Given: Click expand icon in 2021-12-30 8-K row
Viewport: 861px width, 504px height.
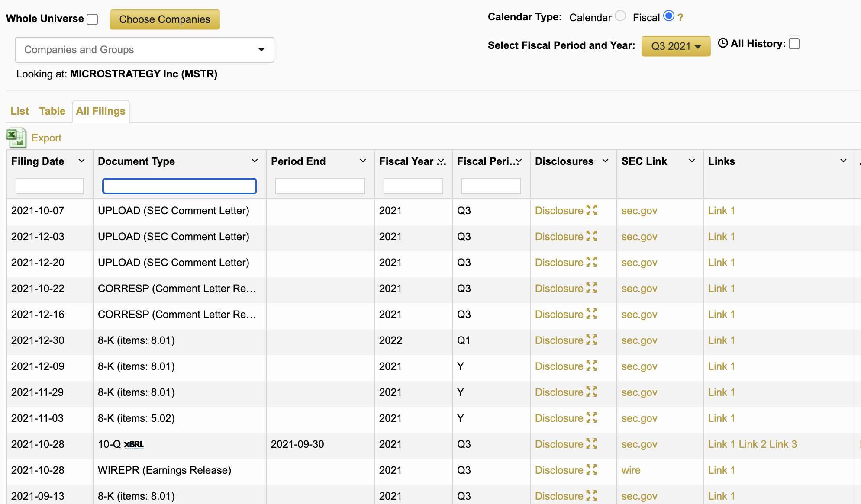Looking at the screenshot, I should [x=592, y=340].
